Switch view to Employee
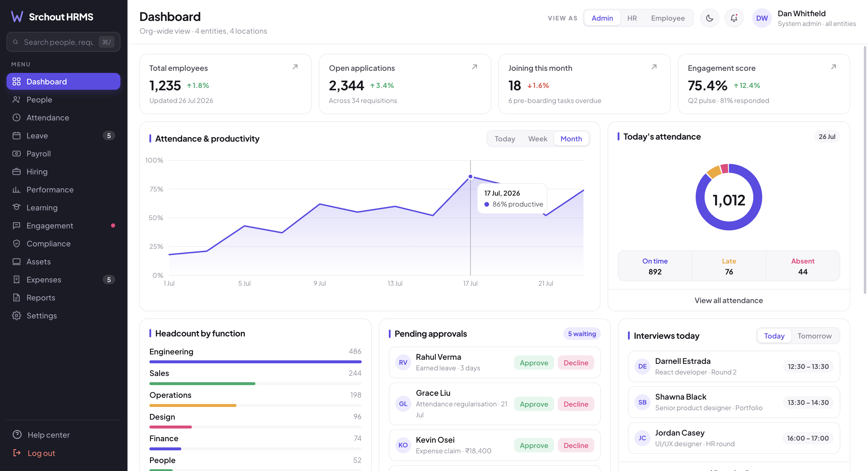This screenshot has height=471, width=868. pyautogui.click(x=668, y=18)
